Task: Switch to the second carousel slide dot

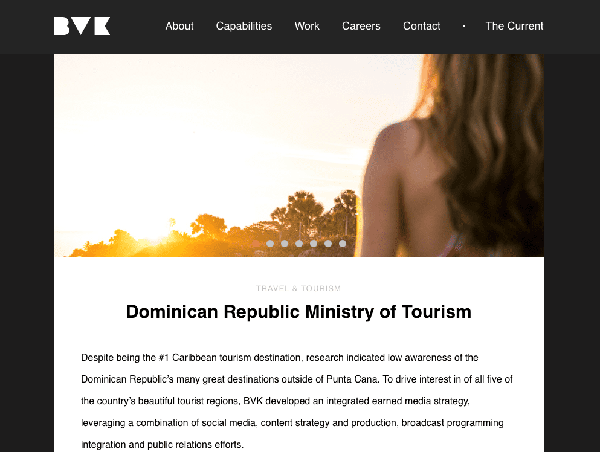Action: (270, 243)
